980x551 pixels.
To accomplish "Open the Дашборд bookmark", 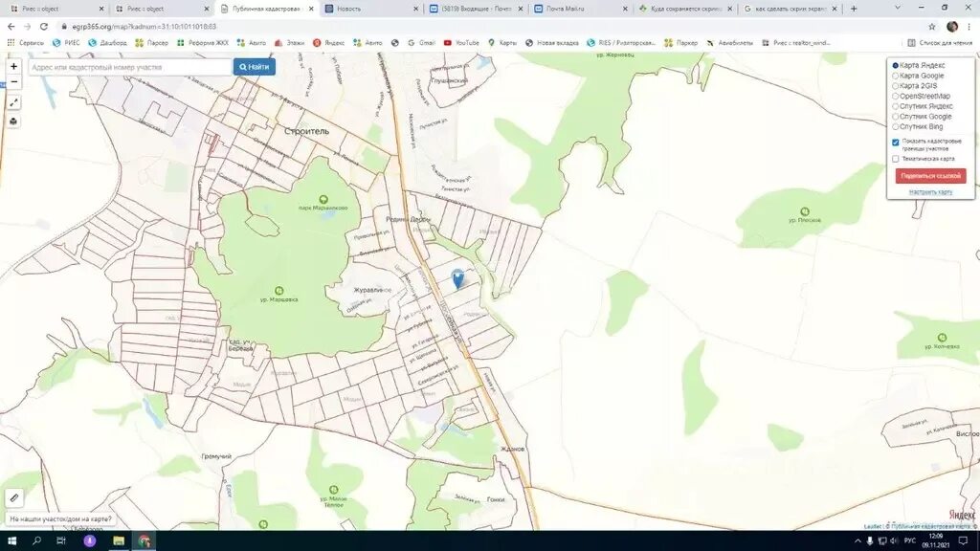I will pos(107,43).
